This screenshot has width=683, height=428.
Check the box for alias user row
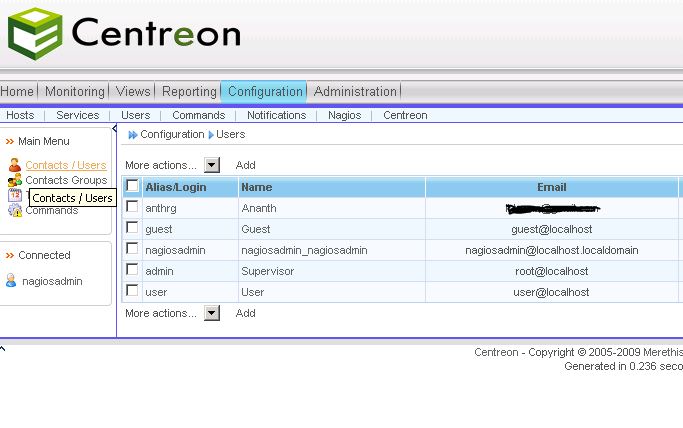click(132, 290)
